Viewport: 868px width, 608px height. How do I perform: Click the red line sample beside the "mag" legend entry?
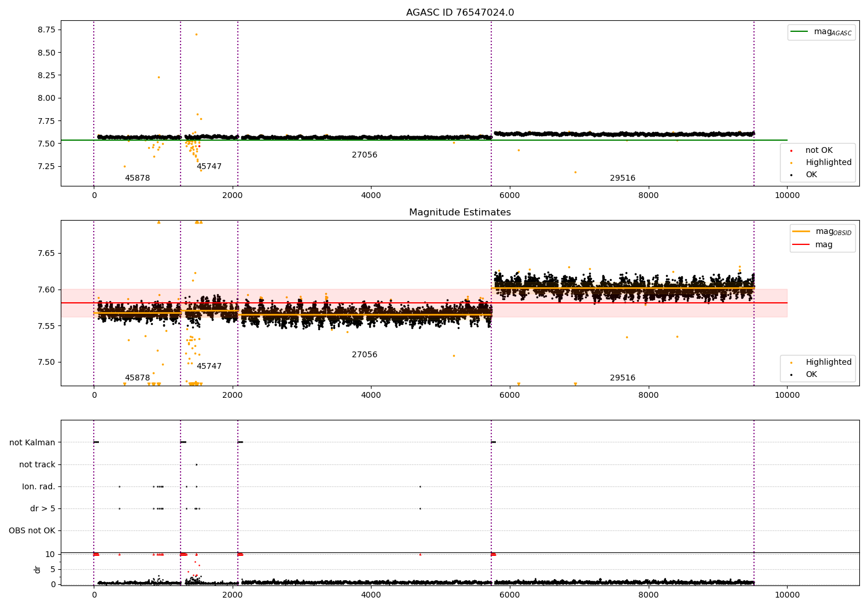click(801, 245)
